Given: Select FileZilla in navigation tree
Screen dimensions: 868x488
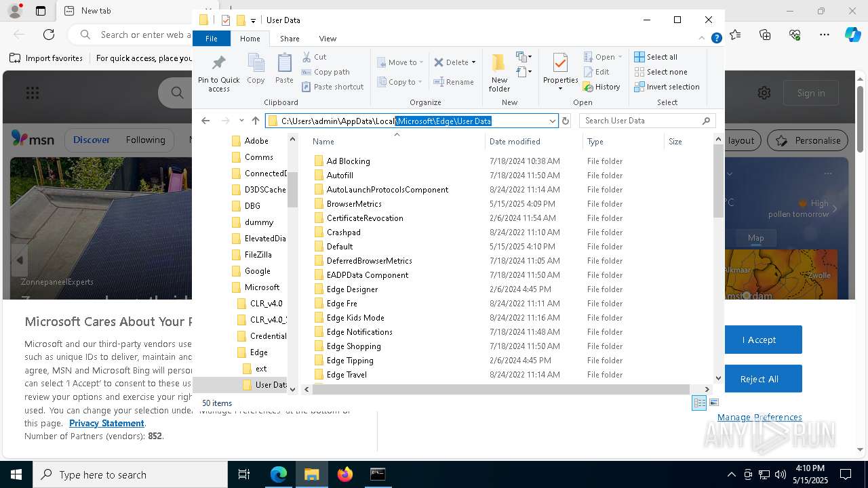Looking at the screenshot, I should pyautogui.click(x=258, y=255).
